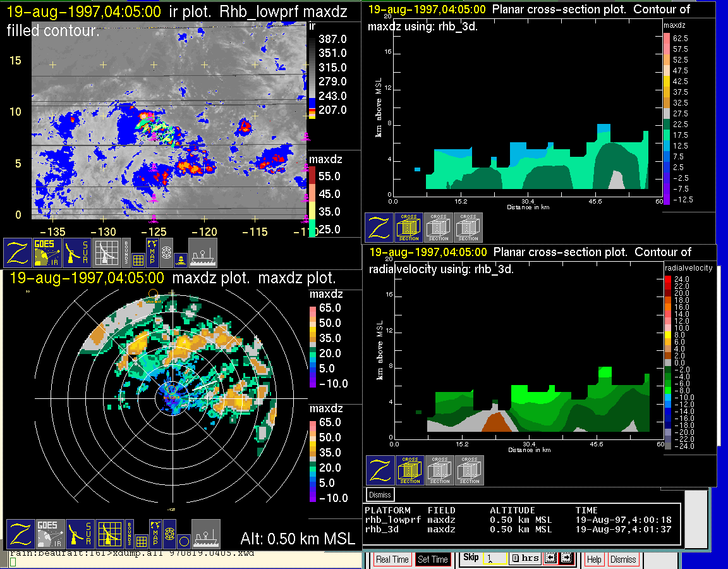The width and height of the screenshot is (728, 569).
Task: Step time forward with right arrow
Action: [567, 558]
